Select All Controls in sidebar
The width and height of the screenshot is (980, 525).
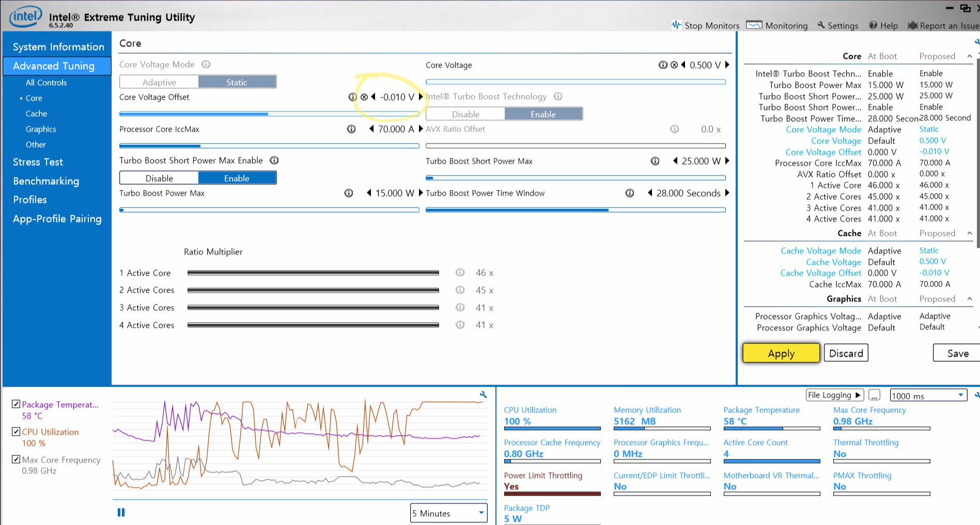(x=46, y=83)
